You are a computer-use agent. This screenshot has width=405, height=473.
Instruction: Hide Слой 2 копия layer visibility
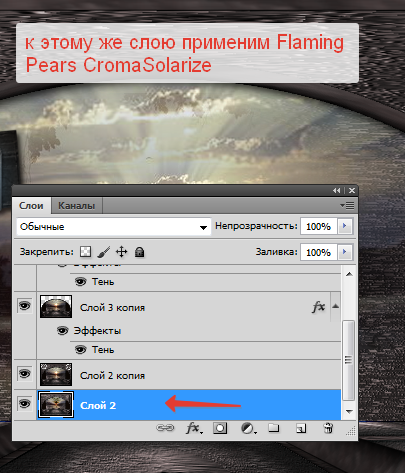[x=25, y=374]
